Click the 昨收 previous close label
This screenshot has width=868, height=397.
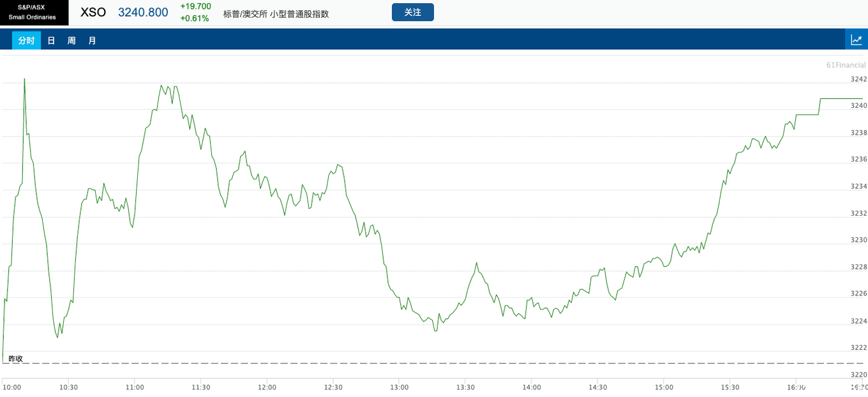(x=16, y=359)
